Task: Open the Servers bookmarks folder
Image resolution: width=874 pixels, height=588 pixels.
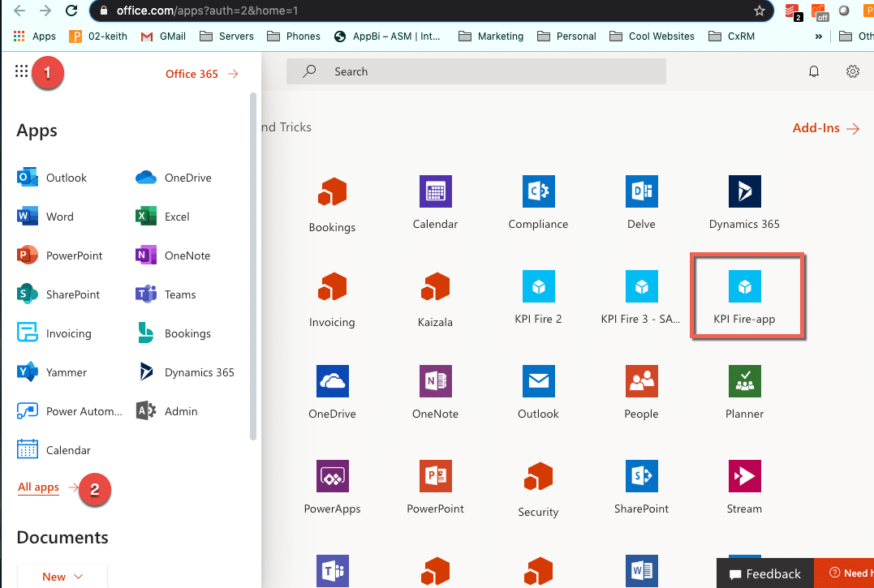Action: tap(227, 36)
